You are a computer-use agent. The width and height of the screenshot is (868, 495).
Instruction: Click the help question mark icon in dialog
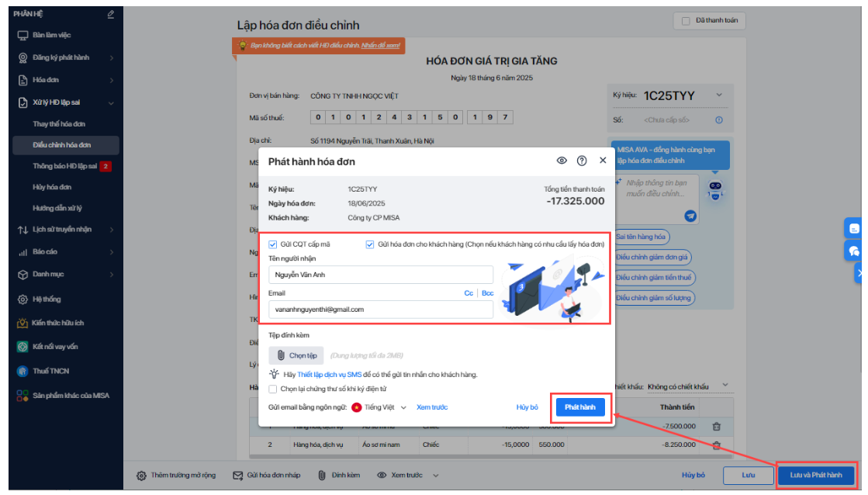[582, 161]
